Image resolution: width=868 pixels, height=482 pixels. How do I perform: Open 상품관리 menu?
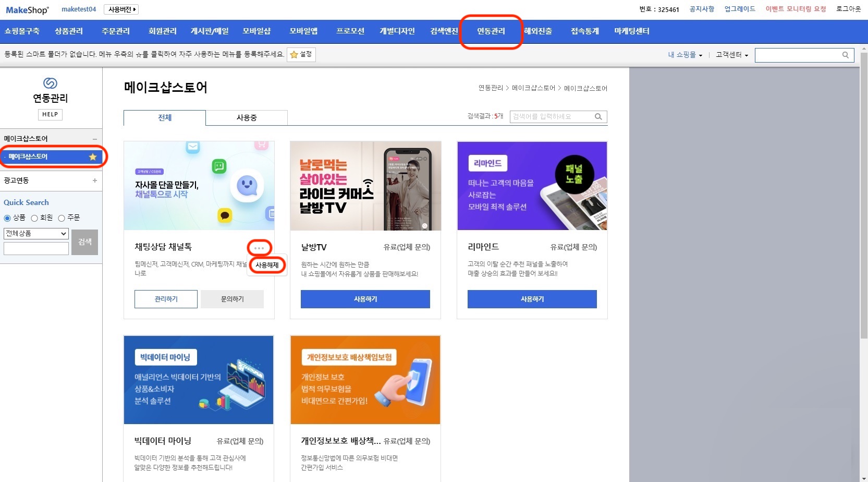(69, 31)
